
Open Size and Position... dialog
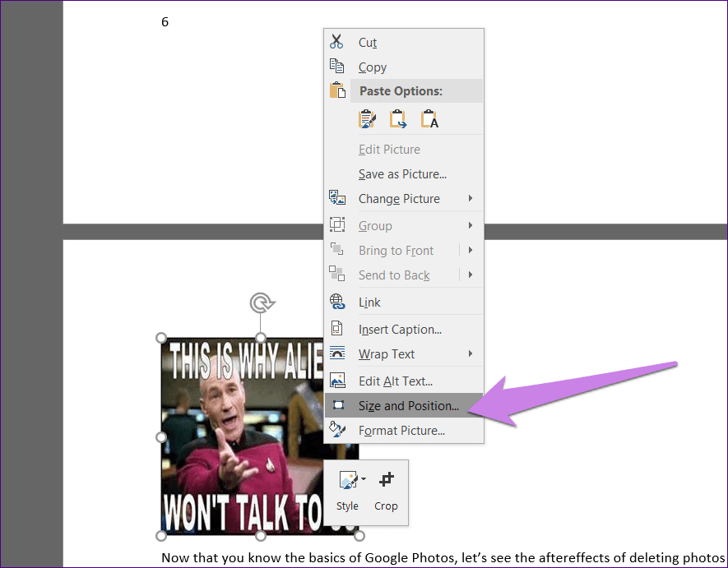(404, 405)
